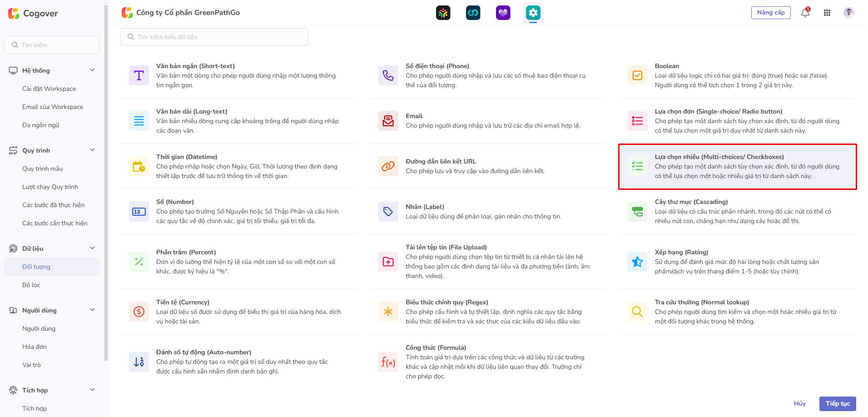Select Multi-choices/Checkboxes data type
Screen dimensions: 868x417
(x=737, y=166)
